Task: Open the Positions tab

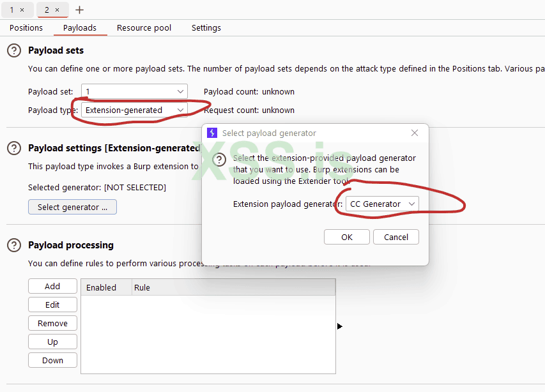Action: (x=26, y=28)
